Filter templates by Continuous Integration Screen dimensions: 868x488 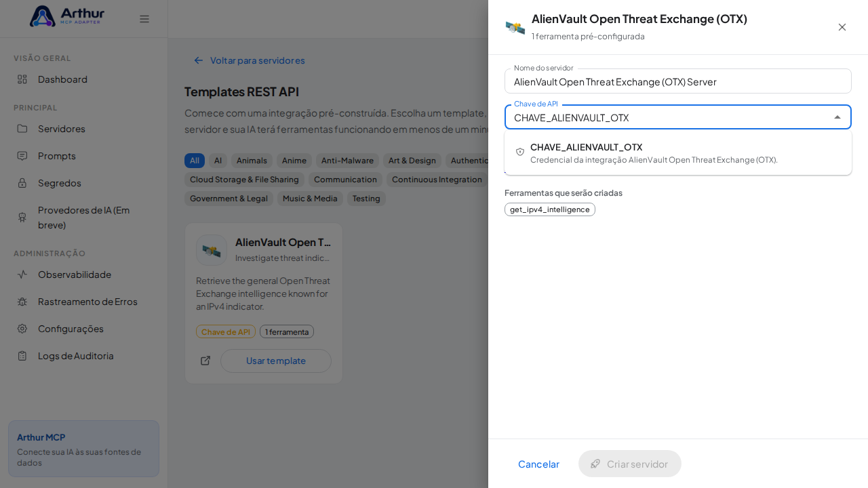coord(437,180)
